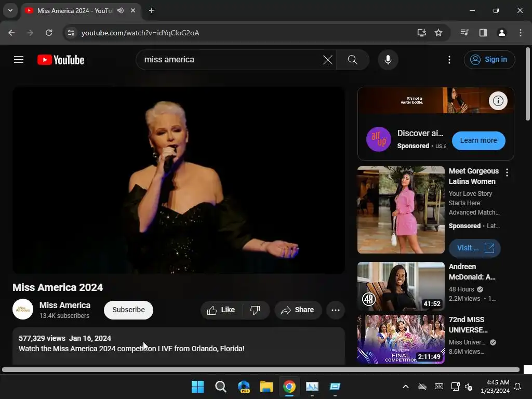
Task: Toggle Chrome side panel
Action: coord(483,33)
